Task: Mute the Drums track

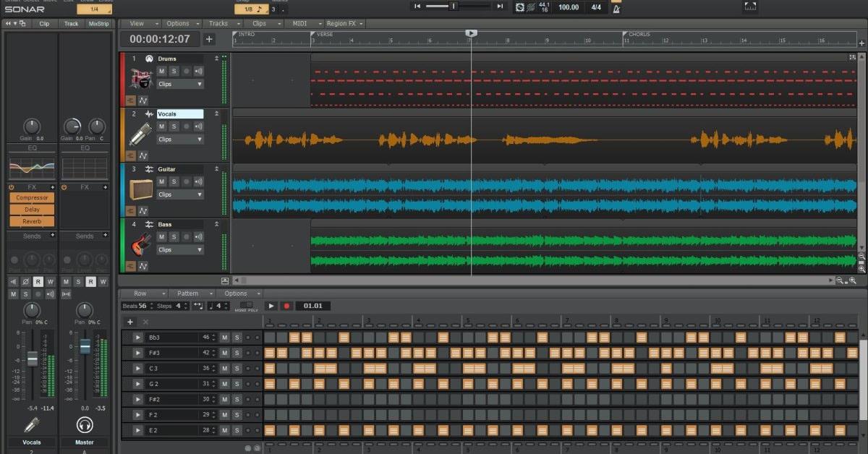Action: click(x=161, y=70)
